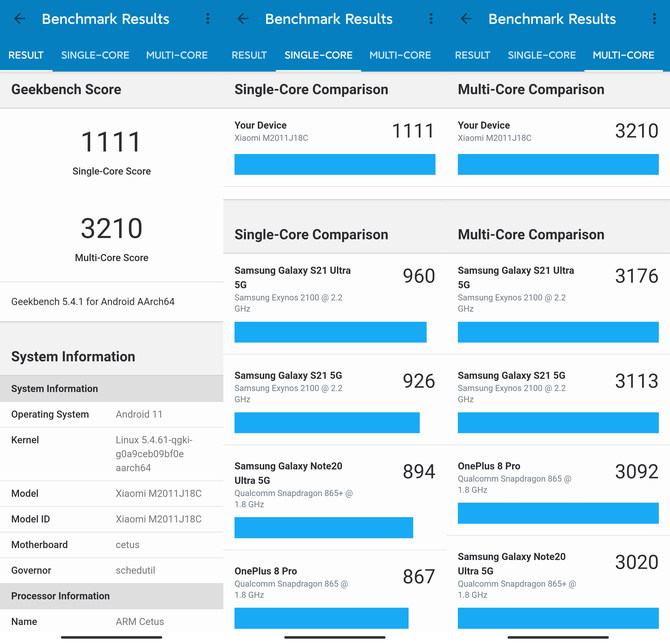
Task: Tap the 1111 score next to Your Device
Action: click(x=413, y=131)
